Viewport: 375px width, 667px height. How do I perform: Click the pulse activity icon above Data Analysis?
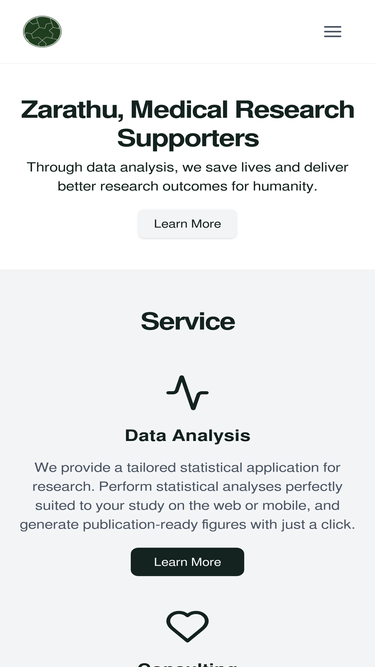click(x=188, y=393)
